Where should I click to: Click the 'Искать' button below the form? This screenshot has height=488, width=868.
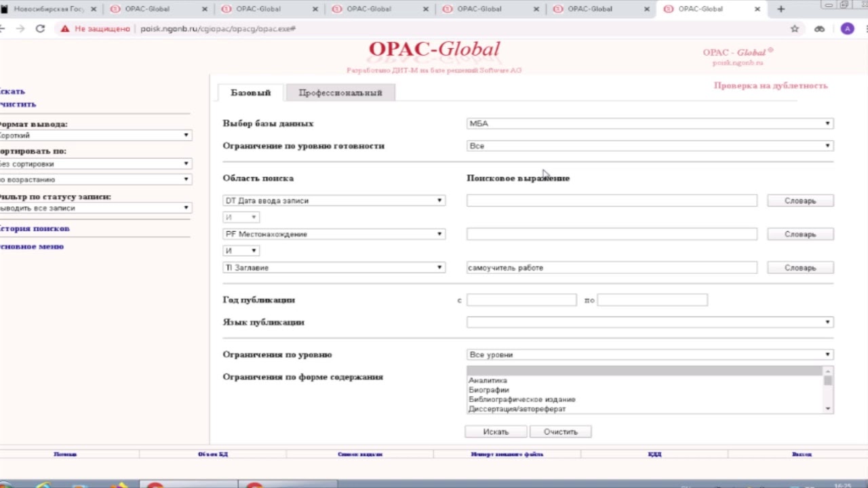[x=496, y=432]
